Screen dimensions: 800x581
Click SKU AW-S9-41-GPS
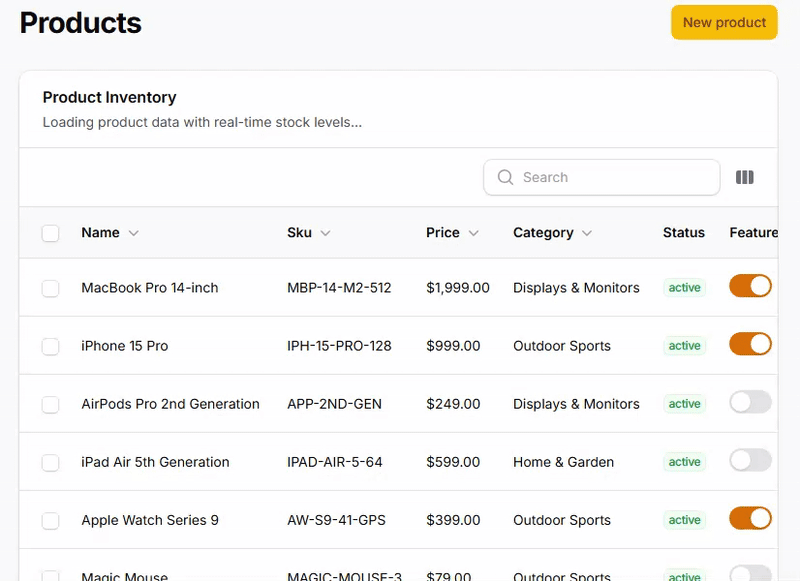pyautogui.click(x=336, y=520)
